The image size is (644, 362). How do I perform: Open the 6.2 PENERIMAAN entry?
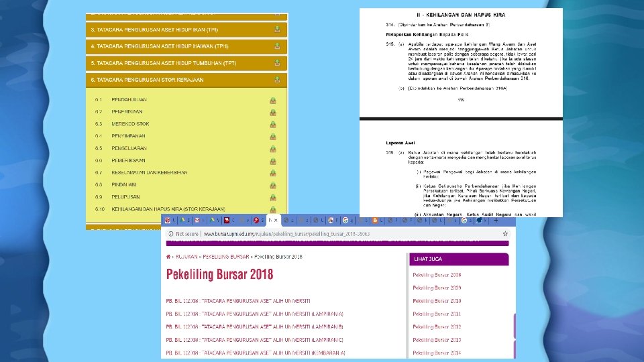[x=127, y=112]
